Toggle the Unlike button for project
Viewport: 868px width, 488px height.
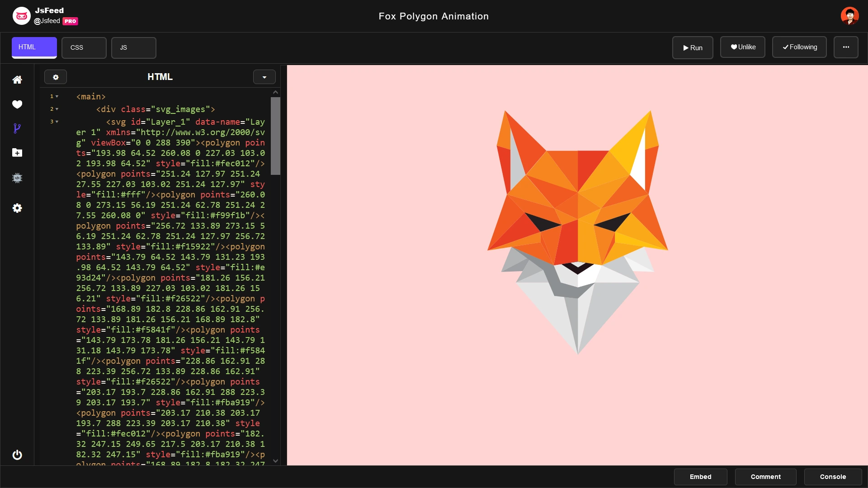click(x=743, y=47)
